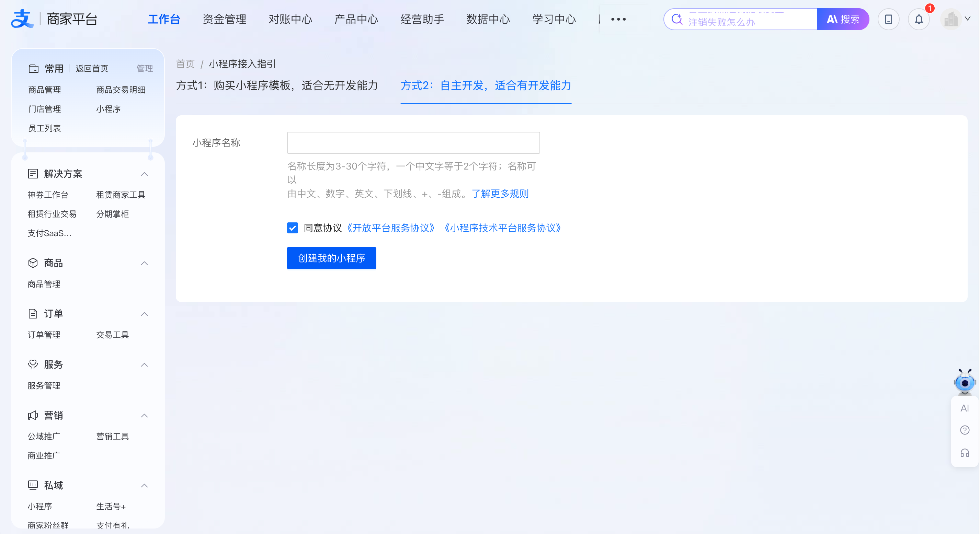Open 神券工作台 under 解决方案
The width and height of the screenshot is (980, 534).
[48, 195]
